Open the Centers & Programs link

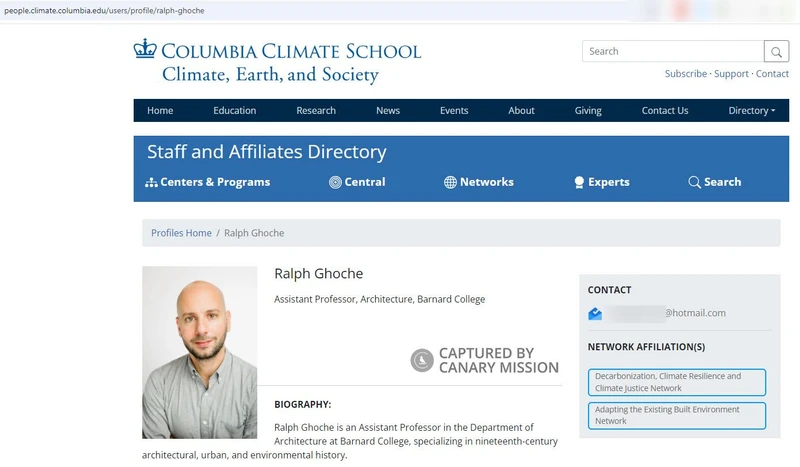coord(215,182)
